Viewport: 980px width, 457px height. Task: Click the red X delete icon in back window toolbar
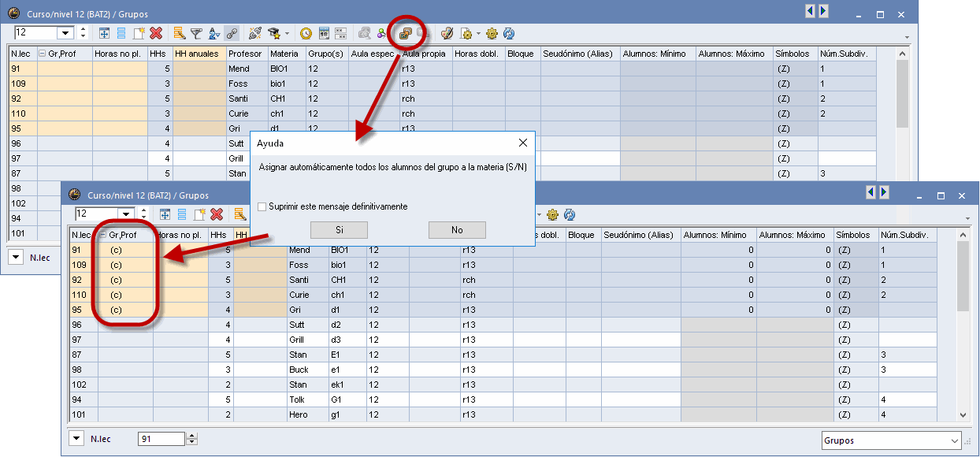[x=156, y=33]
